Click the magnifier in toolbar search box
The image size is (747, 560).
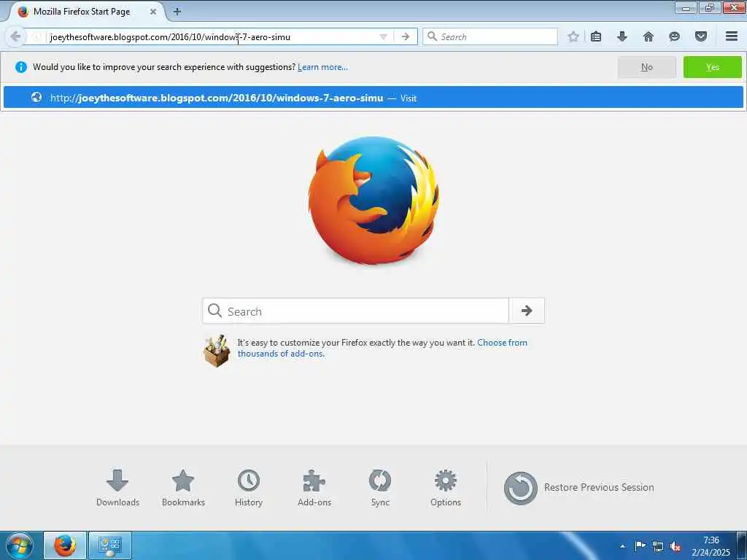(x=432, y=36)
